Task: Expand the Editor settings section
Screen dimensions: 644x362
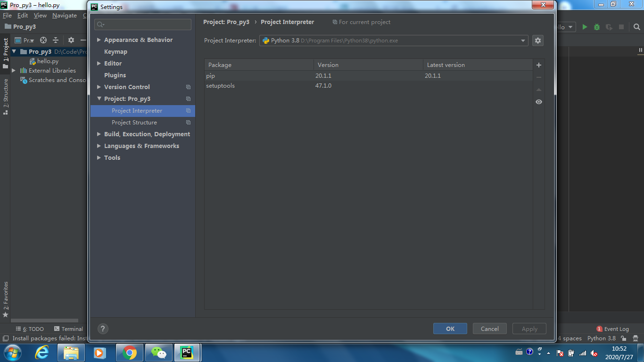Action: 99,64
